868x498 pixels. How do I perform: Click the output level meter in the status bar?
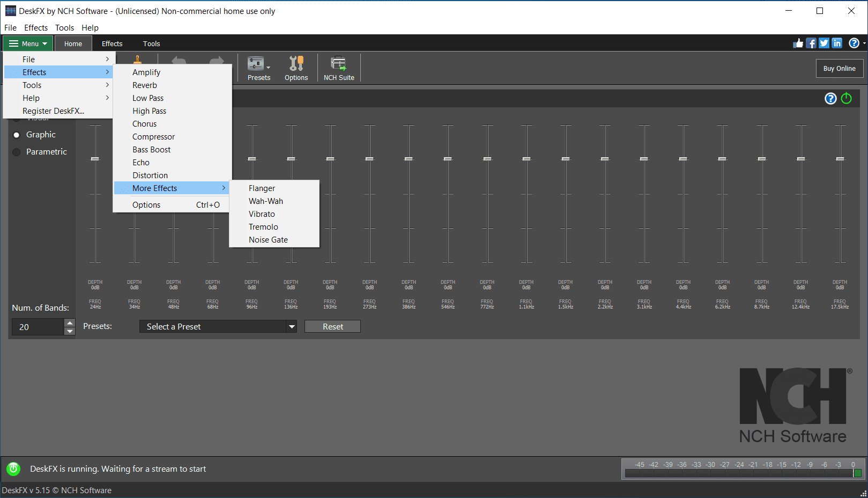point(743,469)
